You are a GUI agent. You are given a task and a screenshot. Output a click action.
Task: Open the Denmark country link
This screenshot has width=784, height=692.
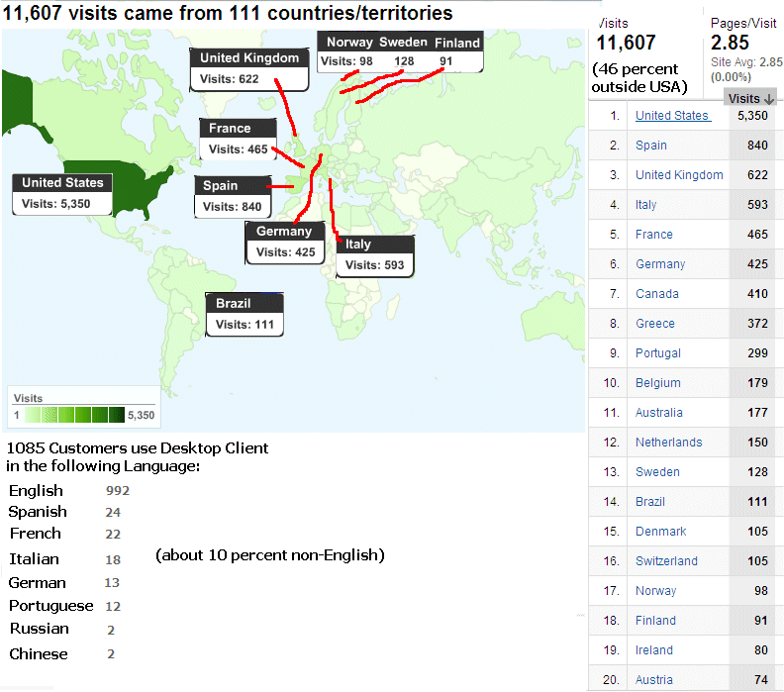click(660, 532)
